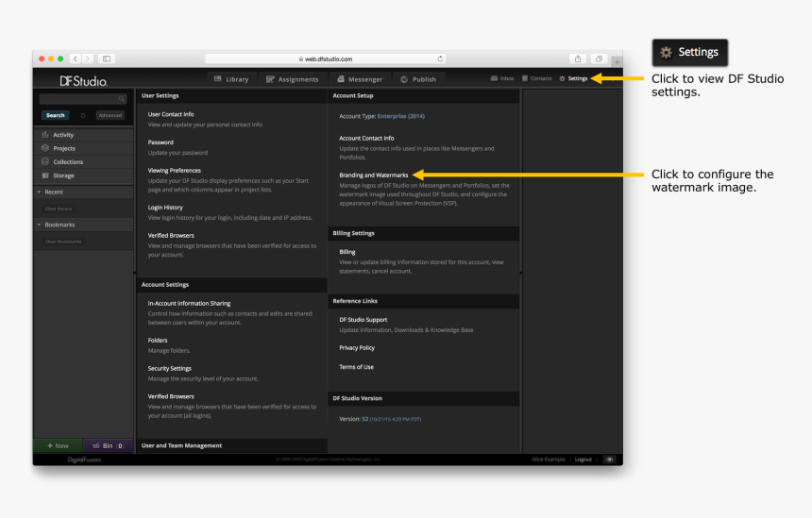The height and width of the screenshot is (518, 812).
Task: Collapse the right panel divider handle
Action: (x=521, y=273)
